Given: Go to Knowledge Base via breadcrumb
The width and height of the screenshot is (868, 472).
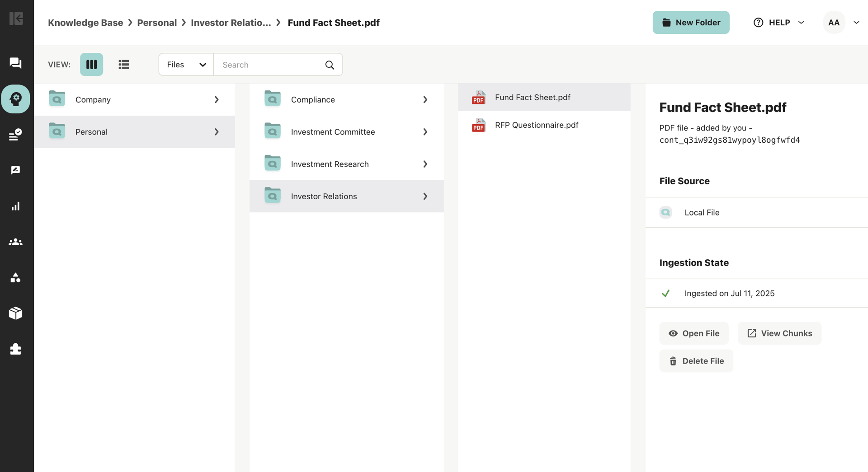Looking at the screenshot, I should pyautogui.click(x=85, y=22).
